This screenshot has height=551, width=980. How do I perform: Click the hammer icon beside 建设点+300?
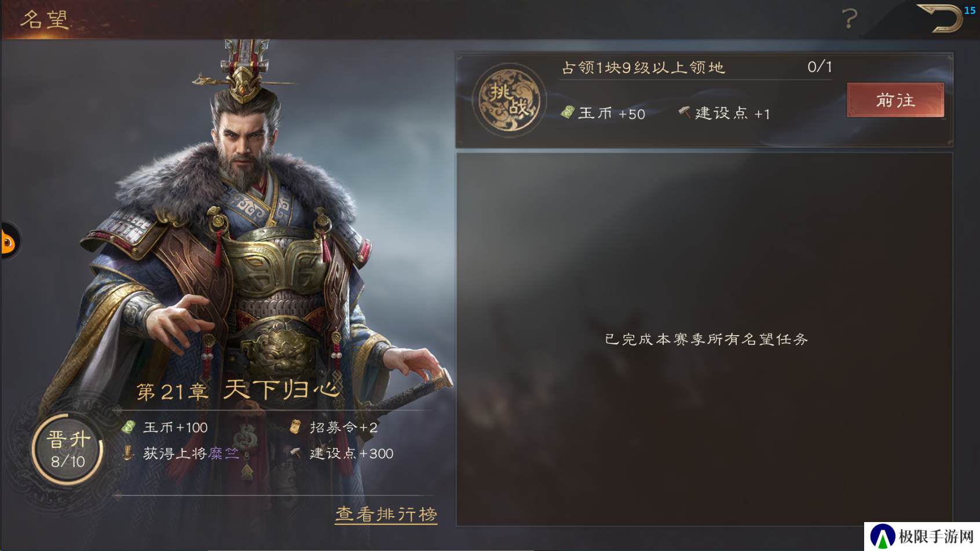pos(295,453)
